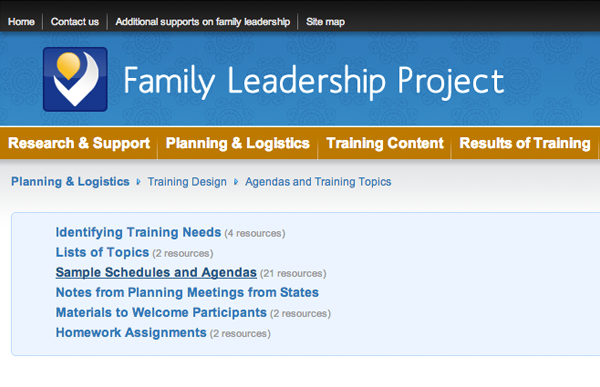Image resolution: width=600 pixels, height=387 pixels.
Task: Open Sample Schedules and Agendas
Action: pos(156,272)
